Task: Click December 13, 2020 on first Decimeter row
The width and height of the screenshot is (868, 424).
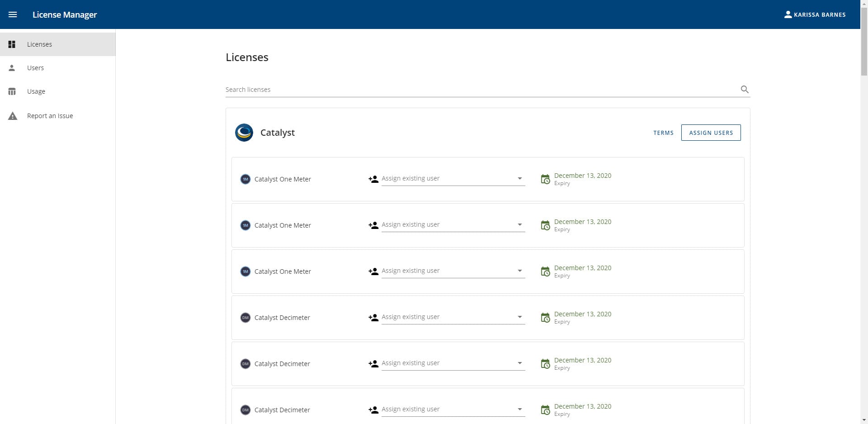Action: (583, 314)
